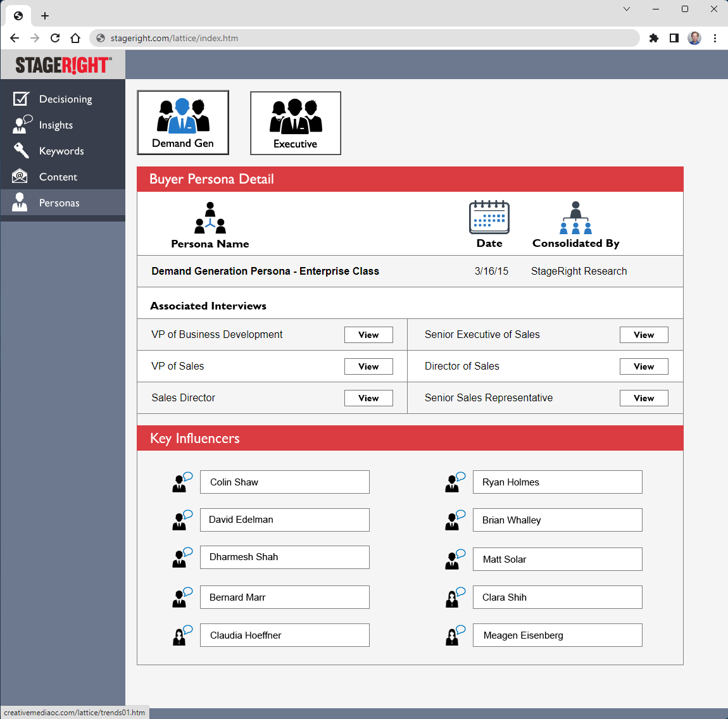Click the Dharmesh Shah influencer field
Viewport: 728px width, 719px height.
(x=285, y=557)
